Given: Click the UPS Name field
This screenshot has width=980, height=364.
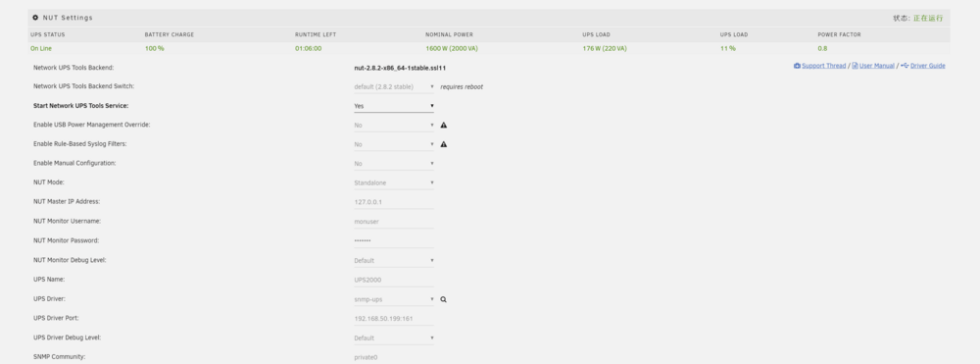Looking at the screenshot, I should pyautogui.click(x=394, y=280).
